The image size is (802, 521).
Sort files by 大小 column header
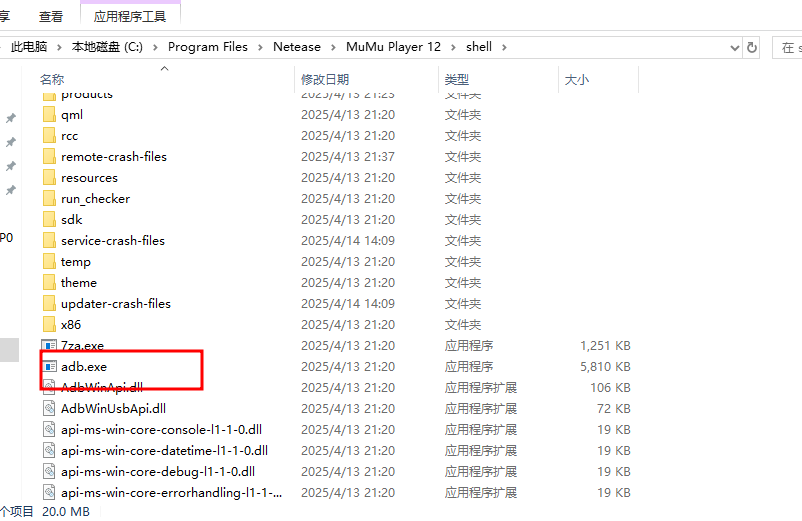577,79
